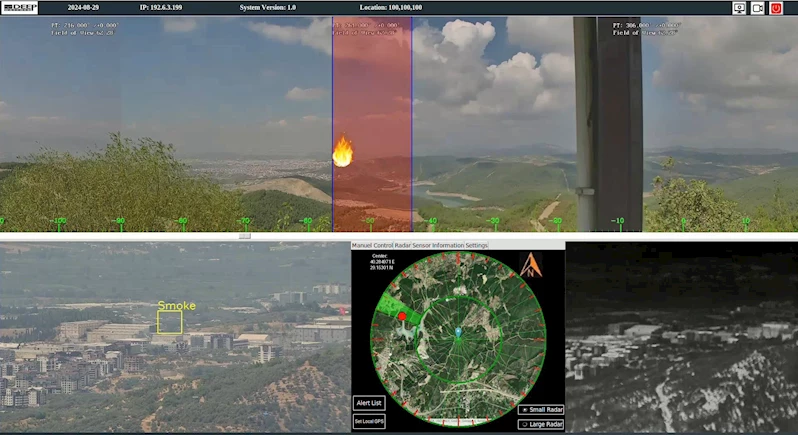Image resolution: width=798 pixels, height=435 pixels.
Task: Click the -100 marker on the angle scale
Action: (x=59, y=221)
